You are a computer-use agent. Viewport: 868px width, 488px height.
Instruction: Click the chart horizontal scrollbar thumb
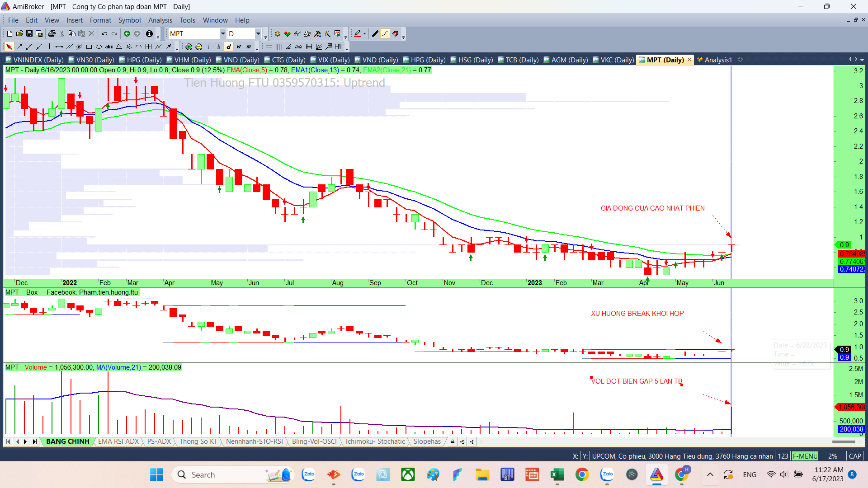843,441
